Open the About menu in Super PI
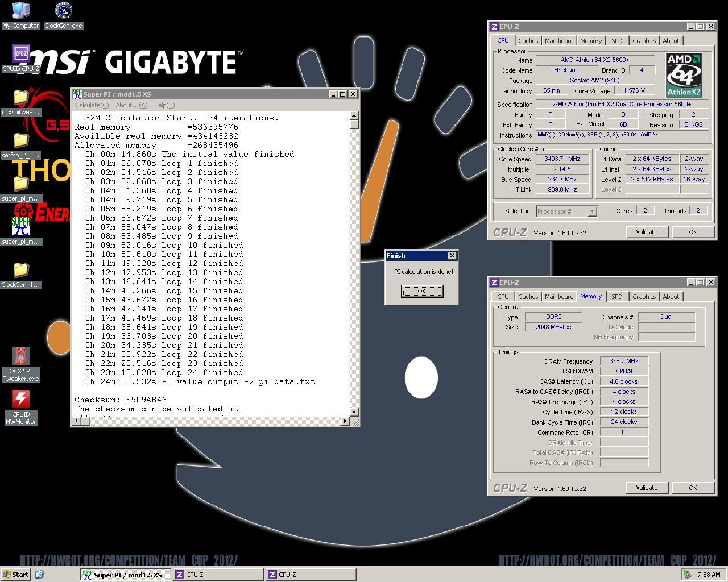Viewport: 728px width, 582px height. (x=131, y=105)
